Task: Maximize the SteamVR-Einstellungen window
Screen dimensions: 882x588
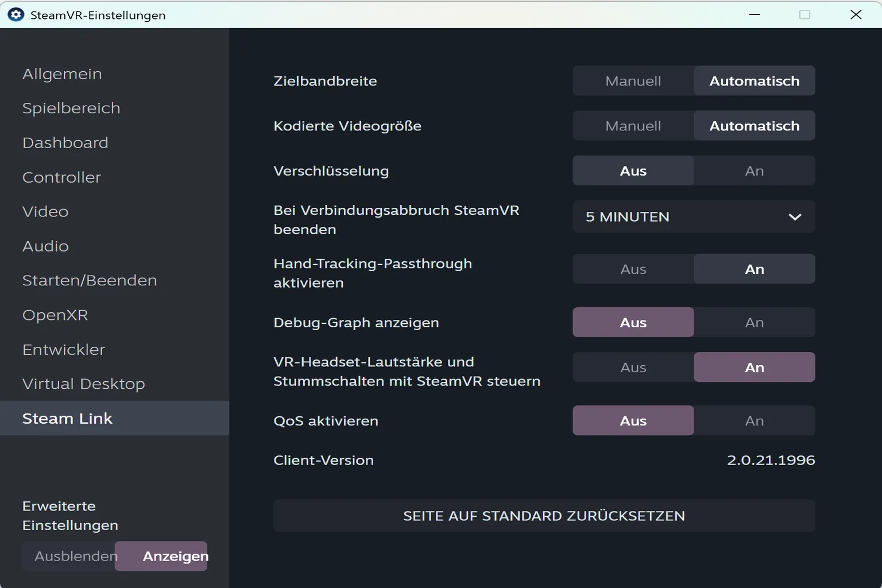Action: point(805,14)
